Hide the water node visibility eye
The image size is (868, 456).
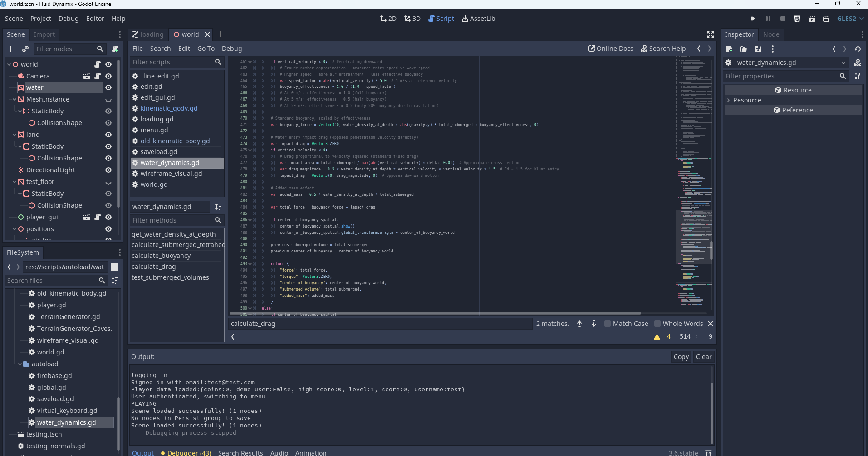click(x=108, y=87)
